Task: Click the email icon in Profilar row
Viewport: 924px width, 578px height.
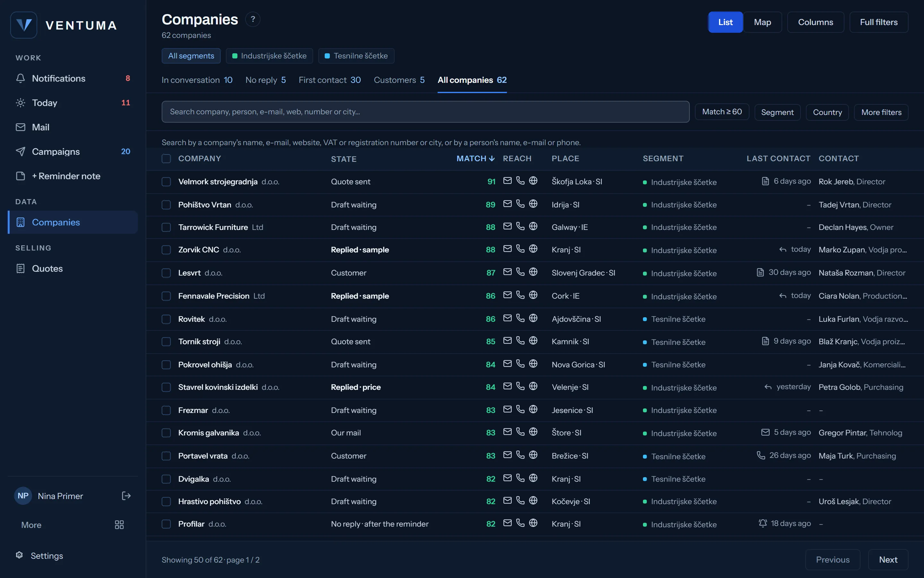Action: coord(507,523)
